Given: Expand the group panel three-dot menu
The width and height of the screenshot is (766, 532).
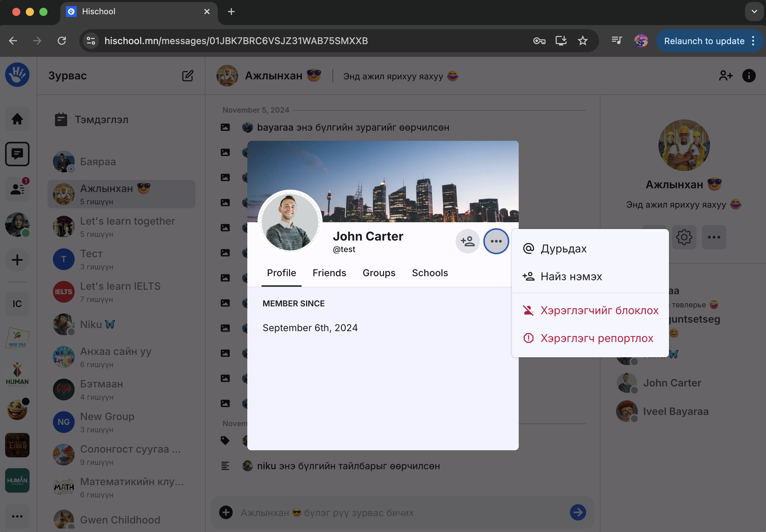Looking at the screenshot, I should (x=714, y=237).
